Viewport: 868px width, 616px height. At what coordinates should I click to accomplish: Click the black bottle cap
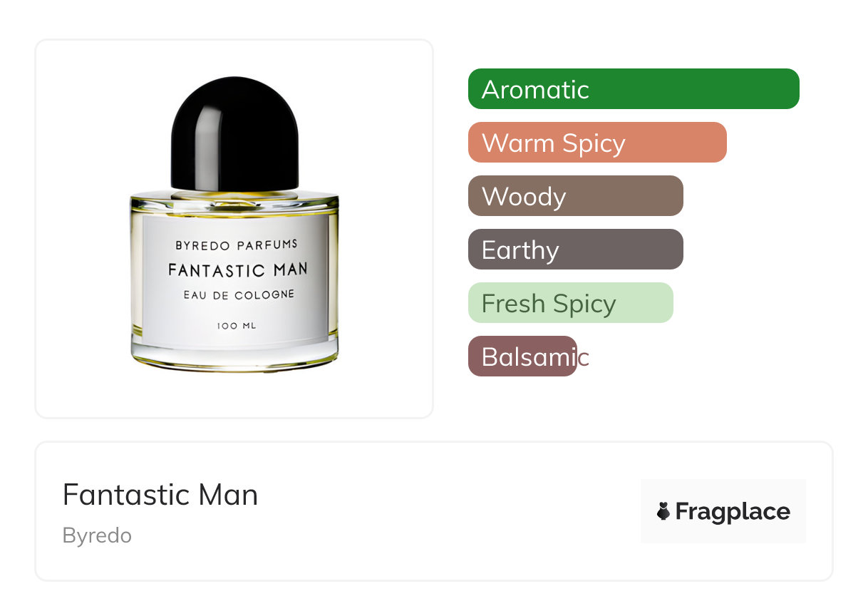234,134
